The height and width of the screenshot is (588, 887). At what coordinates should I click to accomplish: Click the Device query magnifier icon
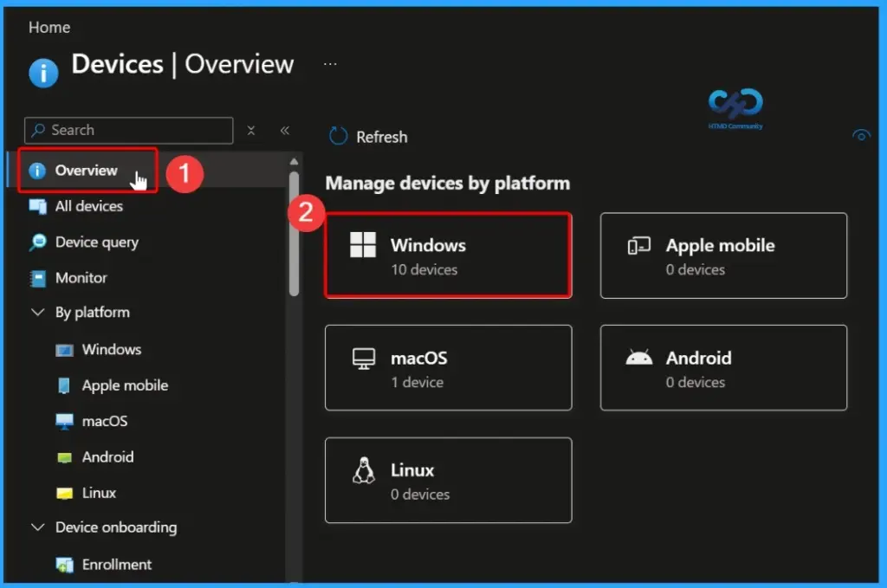click(38, 242)
